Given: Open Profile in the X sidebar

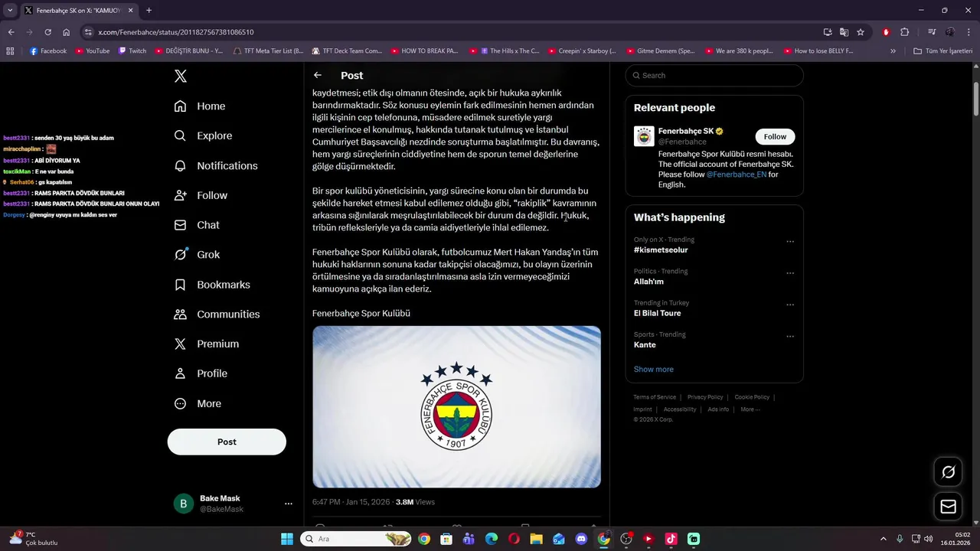Looking at the screenshot, I should (201, 373).
